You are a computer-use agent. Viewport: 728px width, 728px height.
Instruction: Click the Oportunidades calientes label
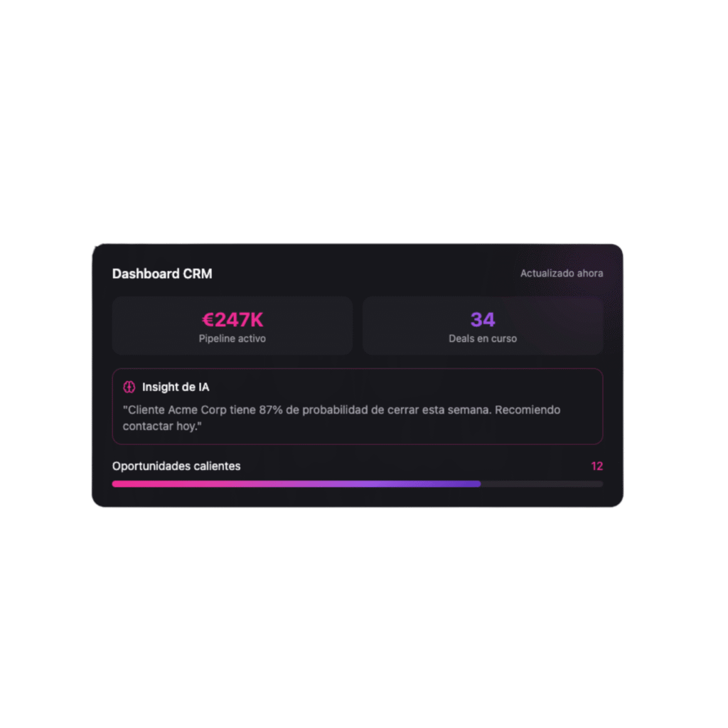coord(176,466)
